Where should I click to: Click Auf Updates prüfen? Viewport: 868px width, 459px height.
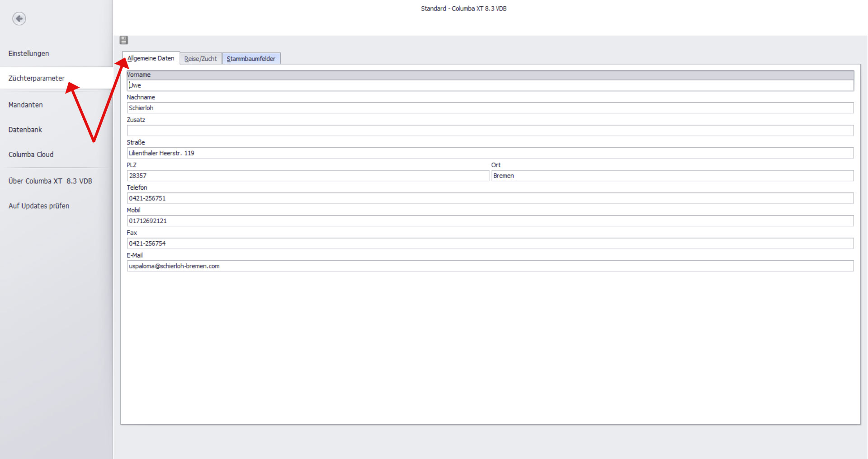(x=38, y=206)
